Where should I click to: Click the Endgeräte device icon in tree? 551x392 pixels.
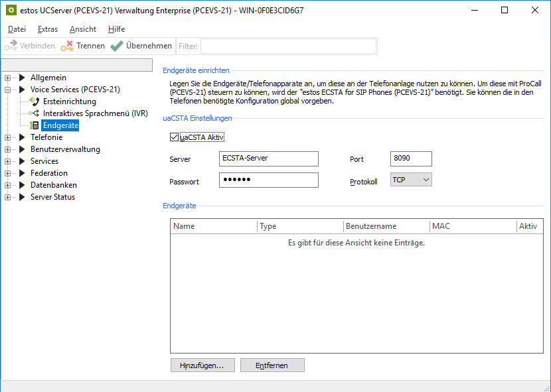[x=35, y=125]
